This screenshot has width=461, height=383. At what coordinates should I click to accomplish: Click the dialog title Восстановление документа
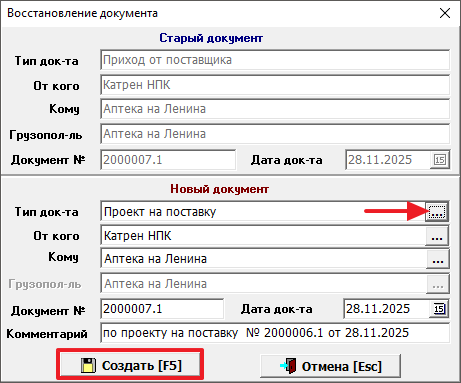pos(82,13)
